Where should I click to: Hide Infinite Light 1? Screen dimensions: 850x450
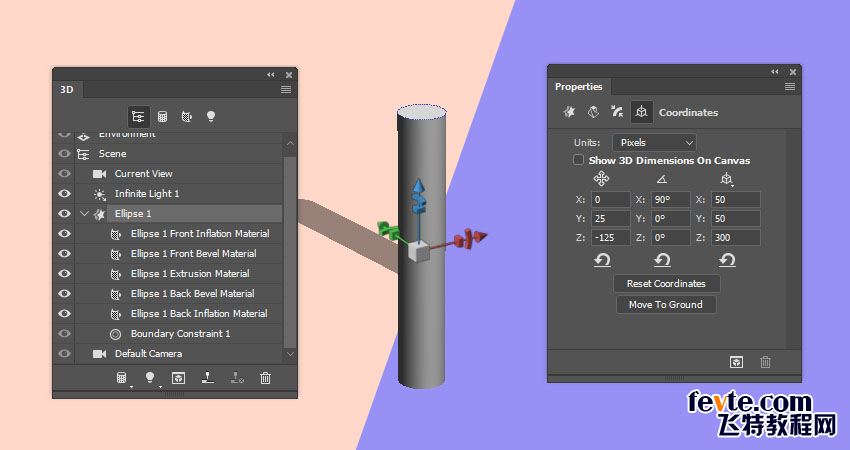point(64,194)
